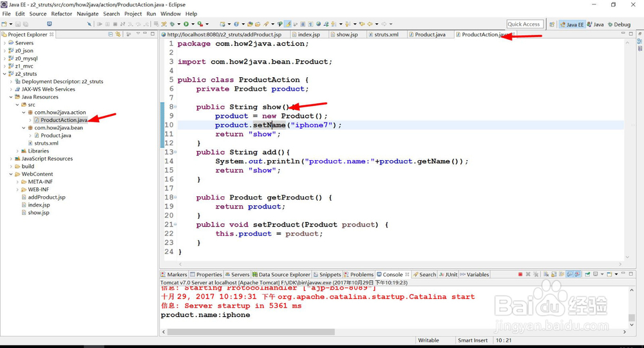The image size is (644, 348).
Task: Open the Refactor menu
Action: point(62,14)
